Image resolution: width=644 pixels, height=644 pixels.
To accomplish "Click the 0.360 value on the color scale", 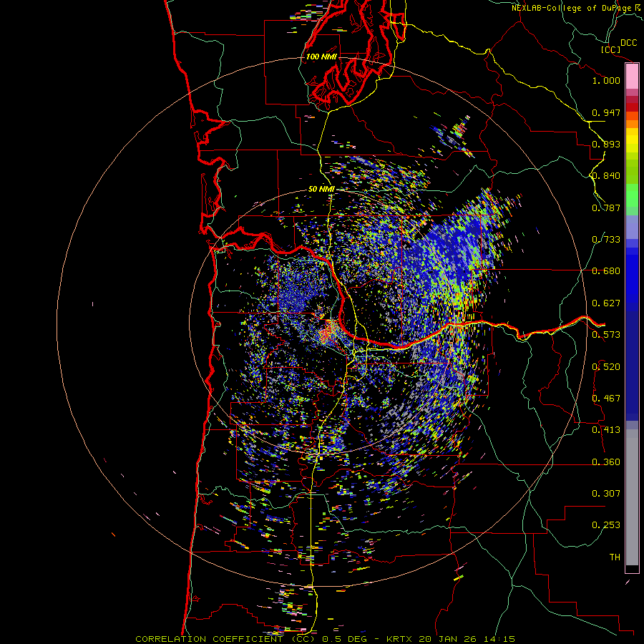I will 606,462.
